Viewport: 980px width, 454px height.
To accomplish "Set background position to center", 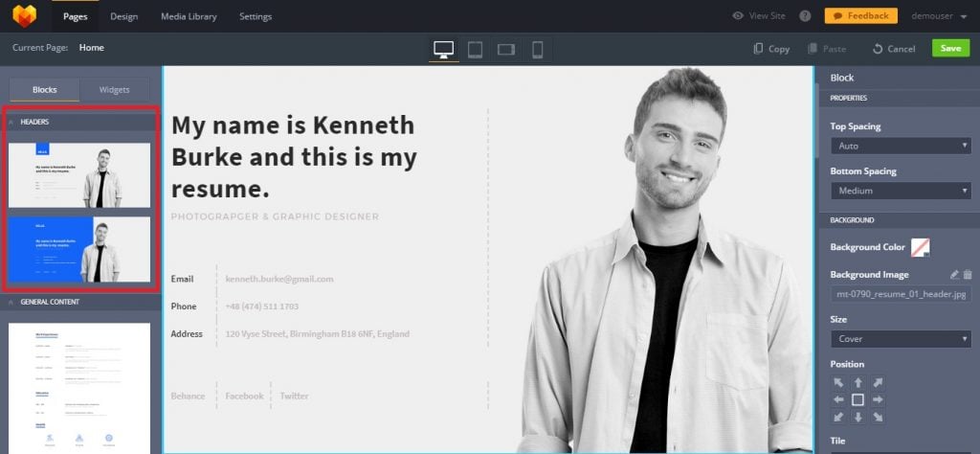I will coord(857,399).
